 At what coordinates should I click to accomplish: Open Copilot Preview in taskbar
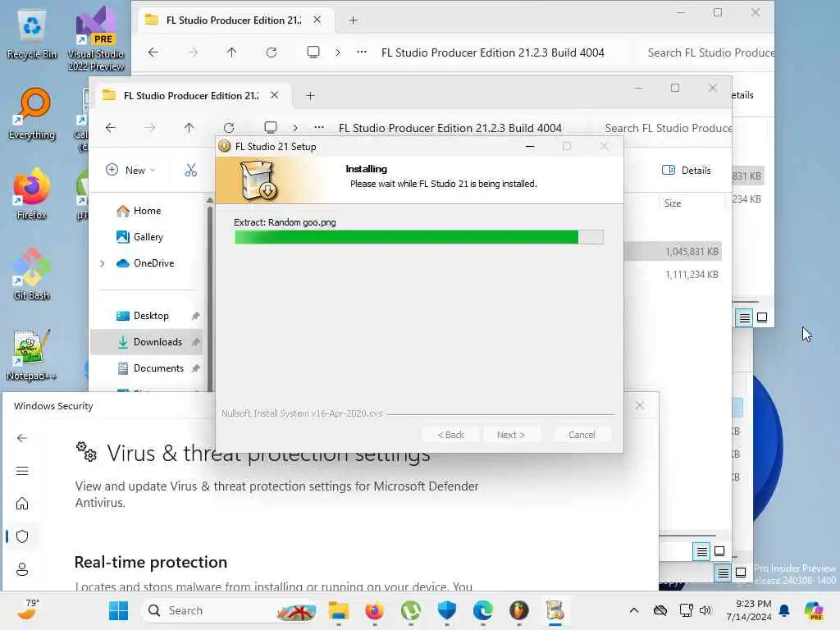tap(814, 610)
